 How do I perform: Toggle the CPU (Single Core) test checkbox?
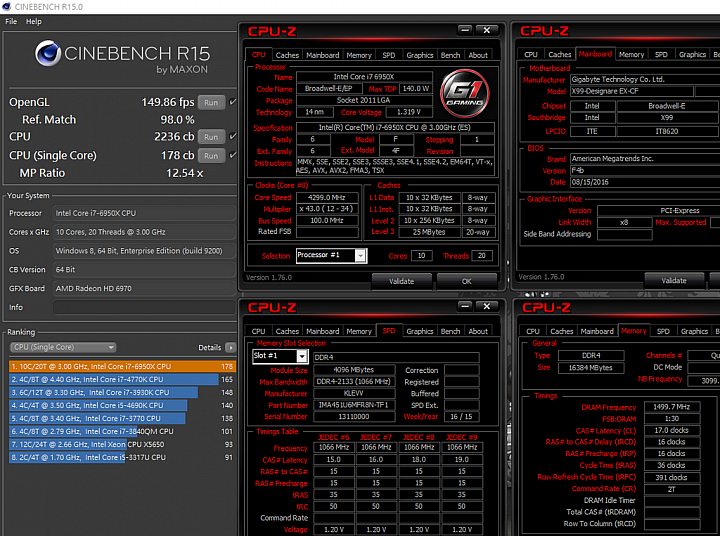(x=233, y=155)
